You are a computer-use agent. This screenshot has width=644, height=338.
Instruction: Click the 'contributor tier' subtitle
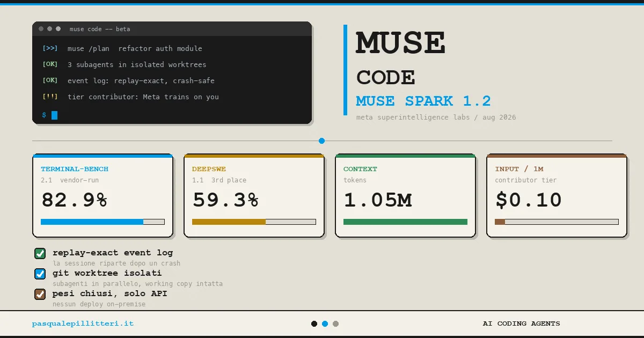click(x=526, y=180)
